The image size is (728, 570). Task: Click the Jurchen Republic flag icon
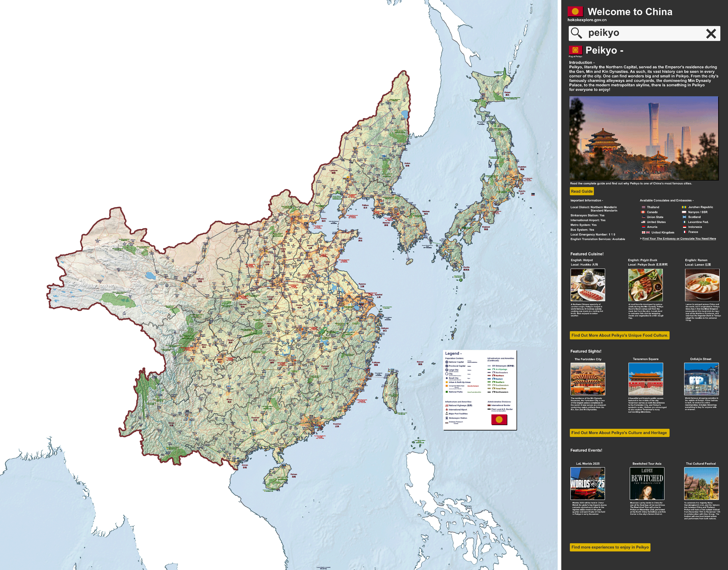click(x=684, y=207)
